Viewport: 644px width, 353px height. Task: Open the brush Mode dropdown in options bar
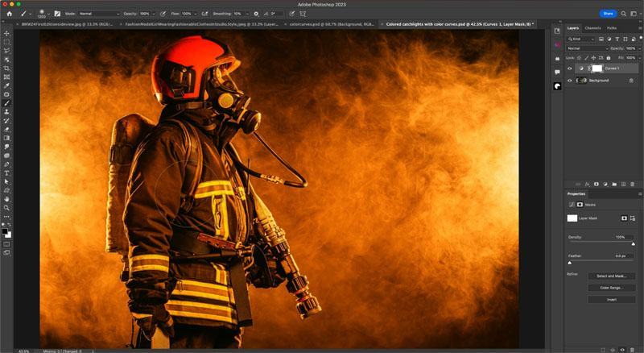tap(97, 14)
